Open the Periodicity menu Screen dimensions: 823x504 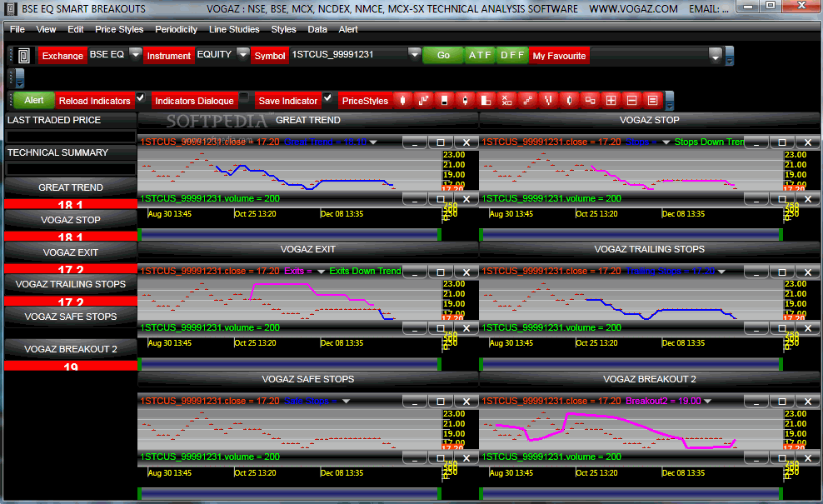tap(177, 29)
